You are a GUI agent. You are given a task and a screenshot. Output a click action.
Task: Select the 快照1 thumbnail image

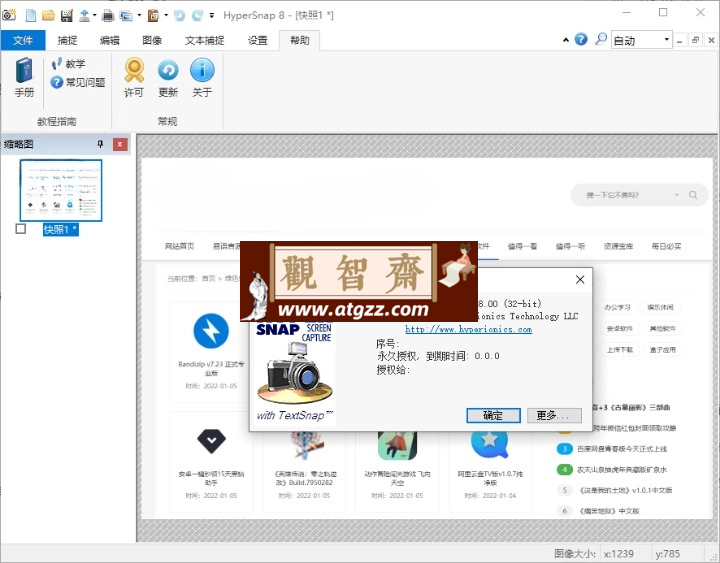point(61,190)
